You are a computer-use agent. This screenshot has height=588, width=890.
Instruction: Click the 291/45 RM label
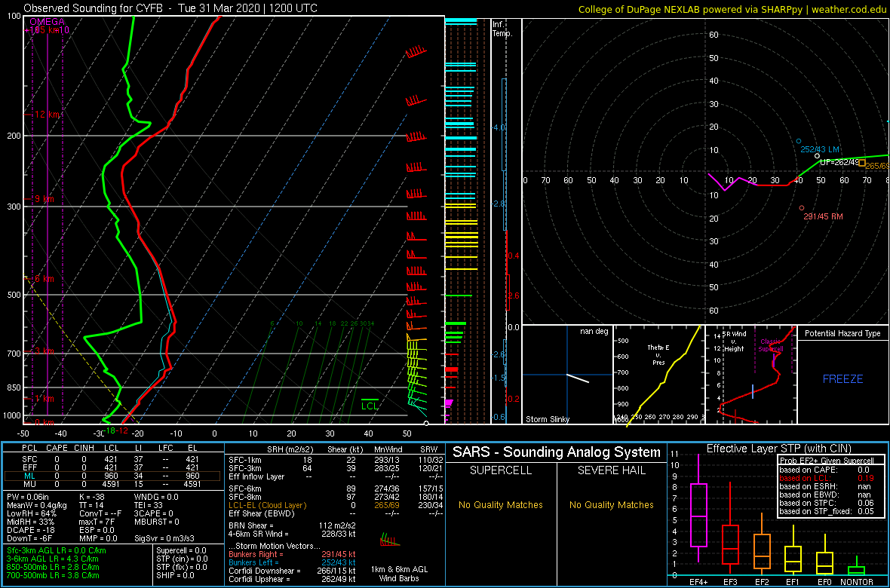(x=823, y=216)
